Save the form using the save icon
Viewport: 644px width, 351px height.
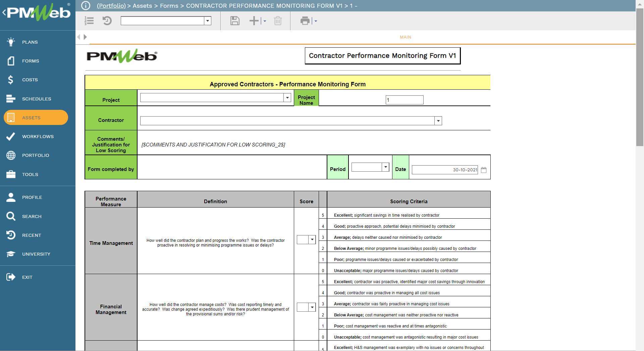(235, 21)
